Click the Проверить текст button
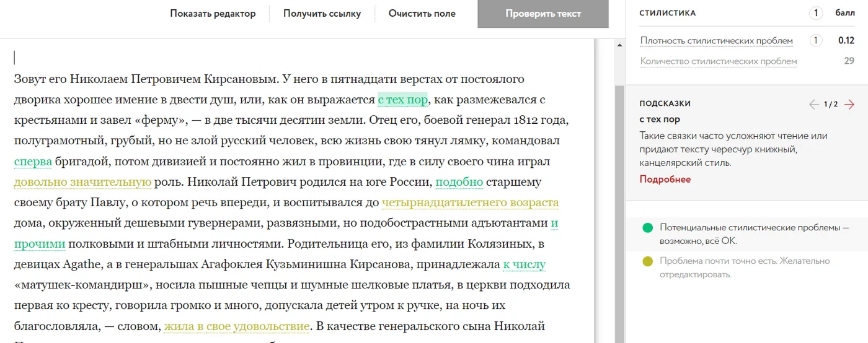The image size is (868, 343). (x=543, y=14)
